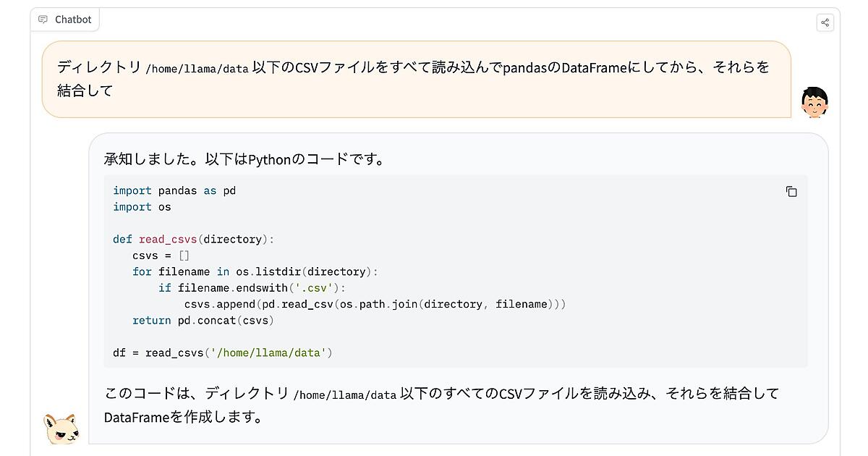Click the "import os" code line
Viewport: 868px width, 456px height.
point(142,207)
